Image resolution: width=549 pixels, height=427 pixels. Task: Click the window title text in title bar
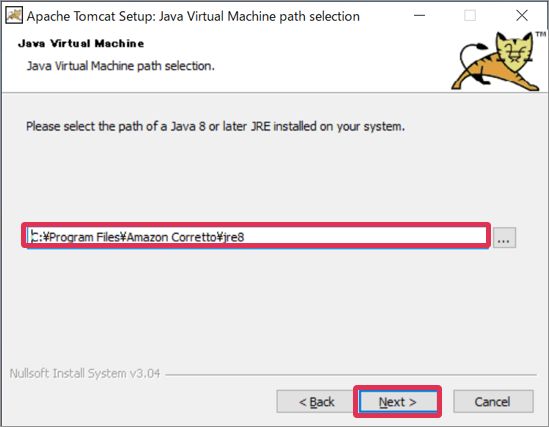coord(193,16)
